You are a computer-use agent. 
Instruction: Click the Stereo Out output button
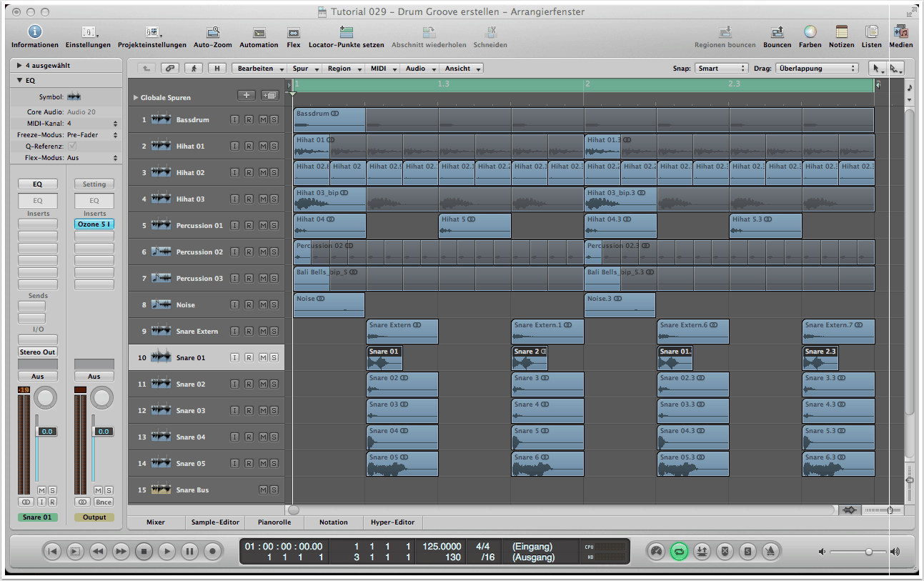point(38,352)
